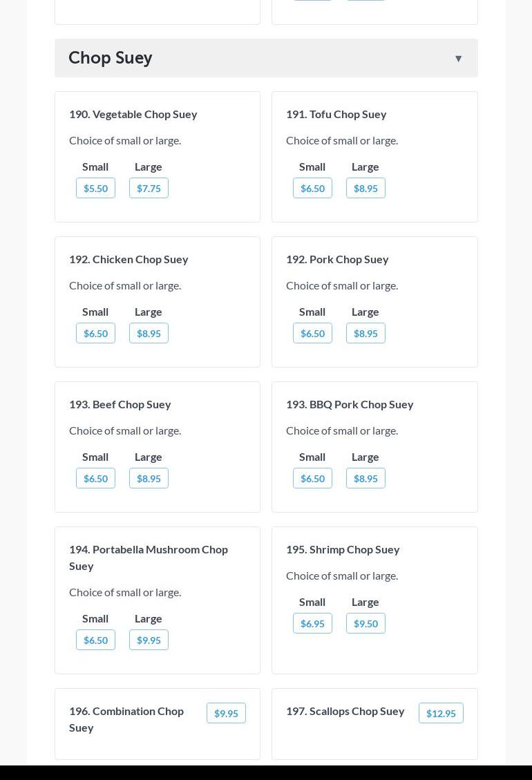Viewport: 532px width, 780px height.
Task: Add Scallops Chop Suey for $12.95
Action: pyautogui.click(x=441, y=713)
